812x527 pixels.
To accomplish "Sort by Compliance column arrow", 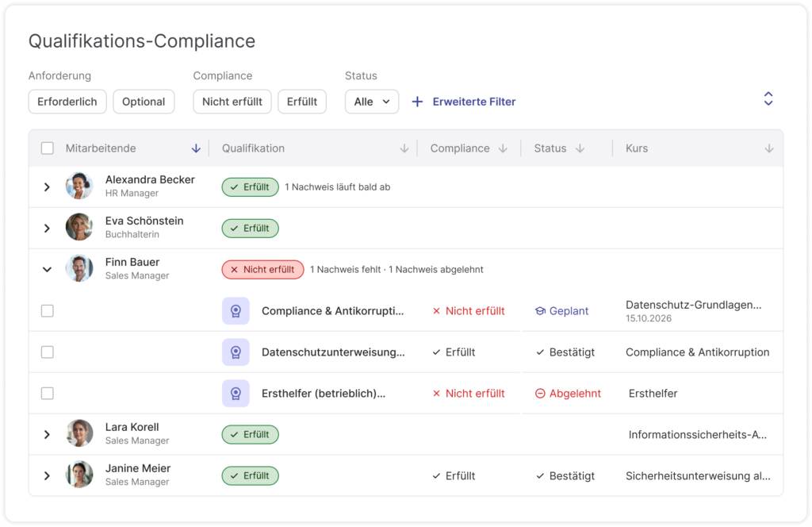I will [x=503, y=148].
